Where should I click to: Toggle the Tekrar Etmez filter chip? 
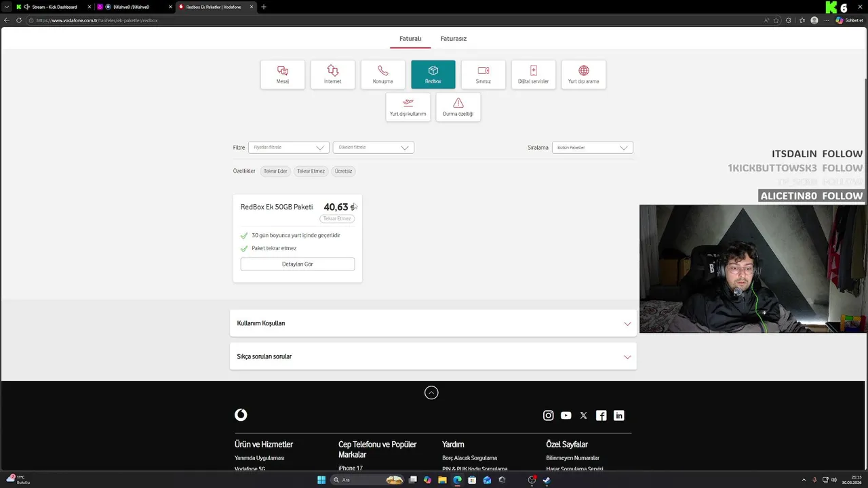pos(311,171)
